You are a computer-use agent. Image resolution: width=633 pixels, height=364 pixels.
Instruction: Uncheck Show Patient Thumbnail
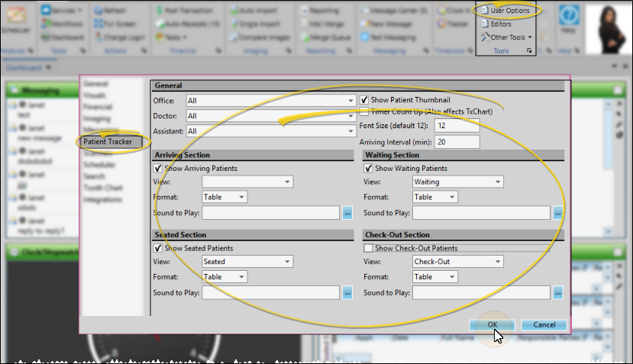click(364, 100)
